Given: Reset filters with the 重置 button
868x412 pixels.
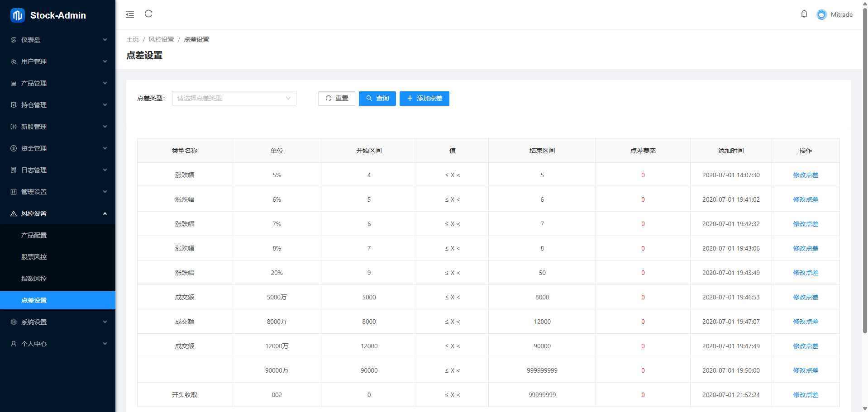Looking at the screenshot, I should coord(336,98).
